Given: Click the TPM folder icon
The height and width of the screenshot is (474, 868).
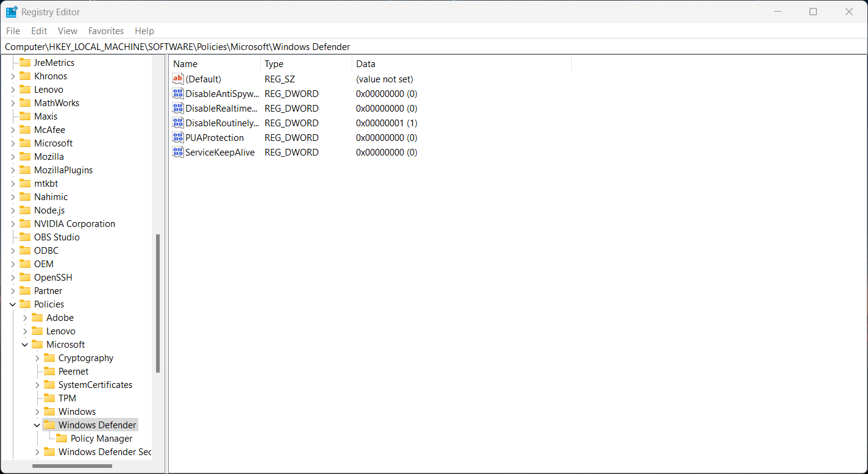Looking at the screenshot, I should (50, 398).
